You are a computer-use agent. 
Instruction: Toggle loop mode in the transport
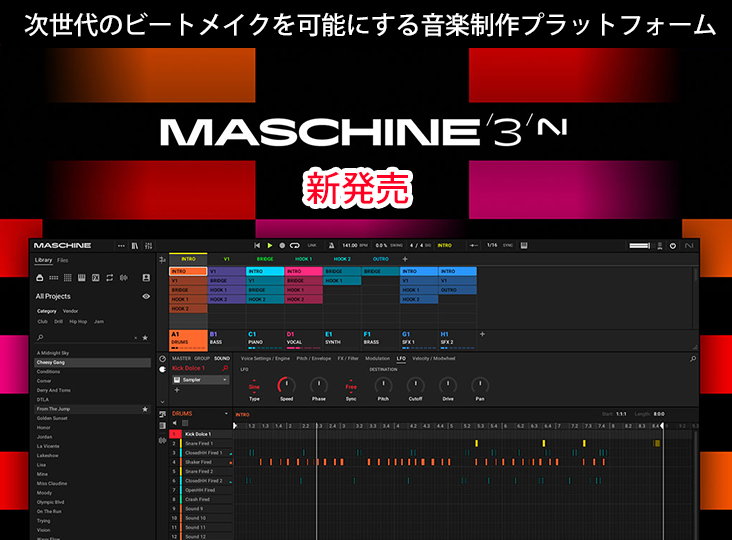[295, 245]
